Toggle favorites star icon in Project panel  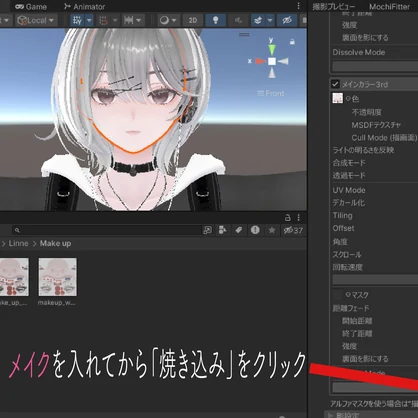(272, 230)
